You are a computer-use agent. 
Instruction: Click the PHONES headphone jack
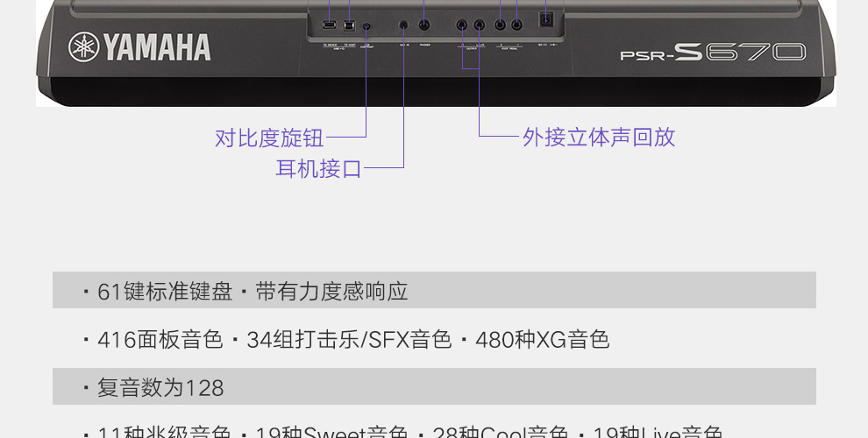tap(424, 25)
